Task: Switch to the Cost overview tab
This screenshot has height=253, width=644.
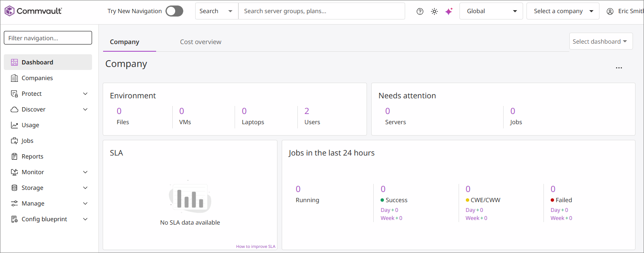Action: point(201,42)
